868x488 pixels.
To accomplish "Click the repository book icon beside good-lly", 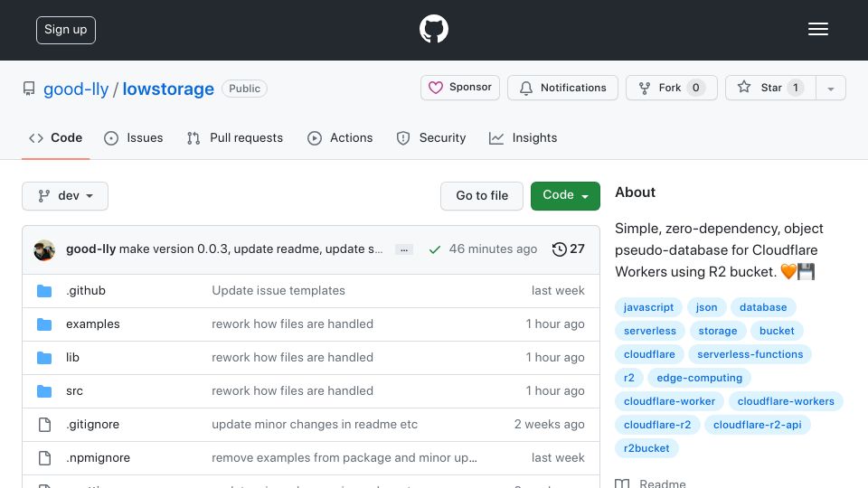I will [x=29, y=89].
